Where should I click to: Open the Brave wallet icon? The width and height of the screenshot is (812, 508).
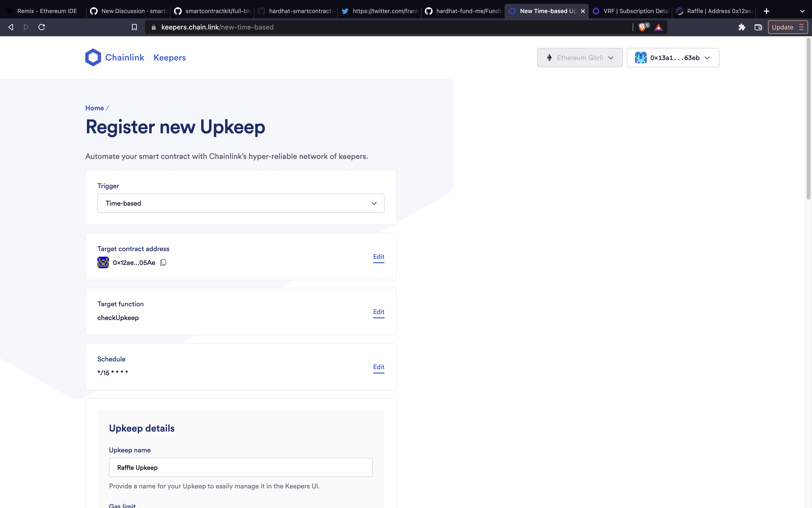coord(758,27)
